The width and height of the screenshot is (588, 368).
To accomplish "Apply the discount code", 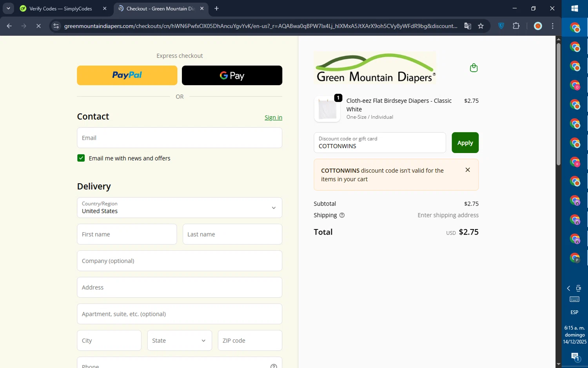I will click(465, 143).
